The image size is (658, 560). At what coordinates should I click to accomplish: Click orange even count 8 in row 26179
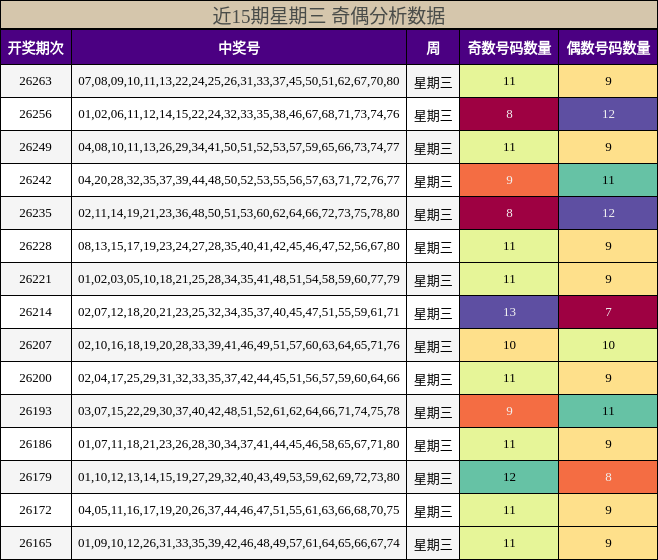608,477
